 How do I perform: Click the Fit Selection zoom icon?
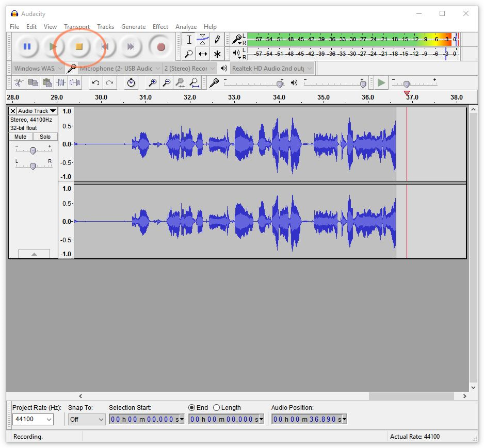[x=180, y=82]
